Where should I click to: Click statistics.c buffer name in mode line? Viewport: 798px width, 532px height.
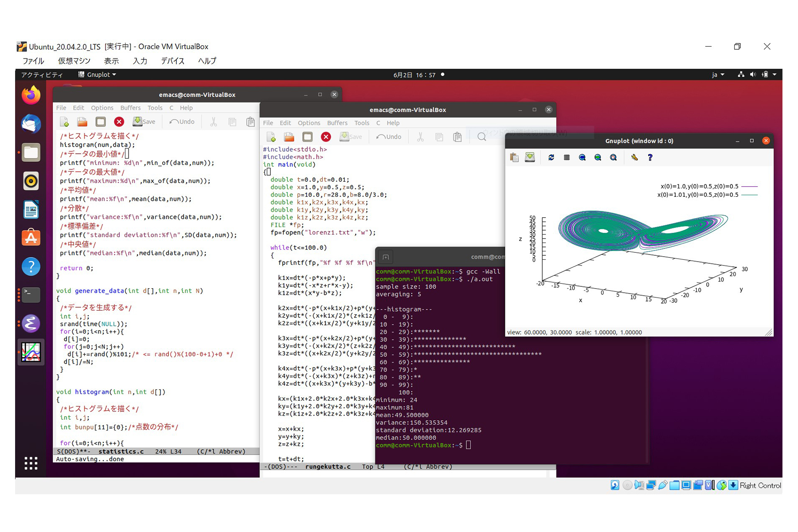[121, 451]
